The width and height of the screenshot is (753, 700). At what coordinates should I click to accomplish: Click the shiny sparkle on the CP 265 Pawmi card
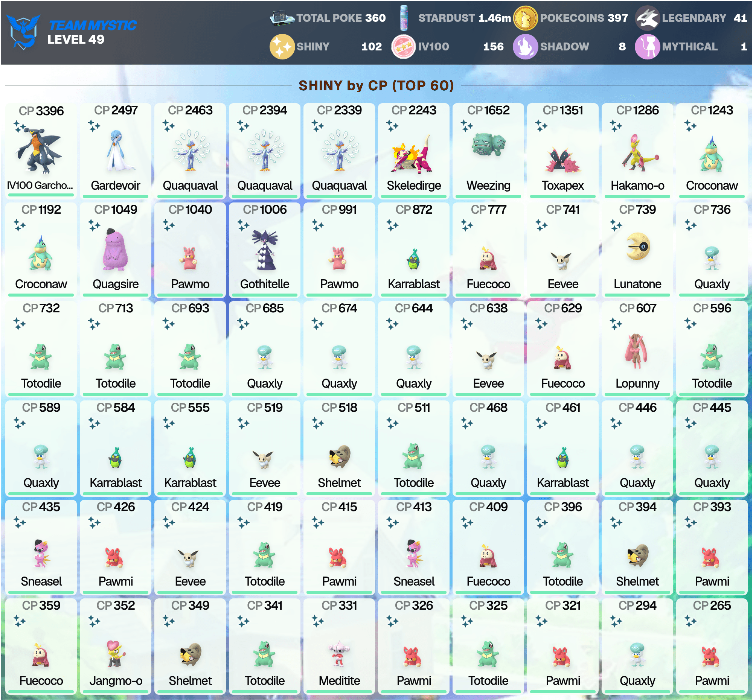tap(691, 621)
